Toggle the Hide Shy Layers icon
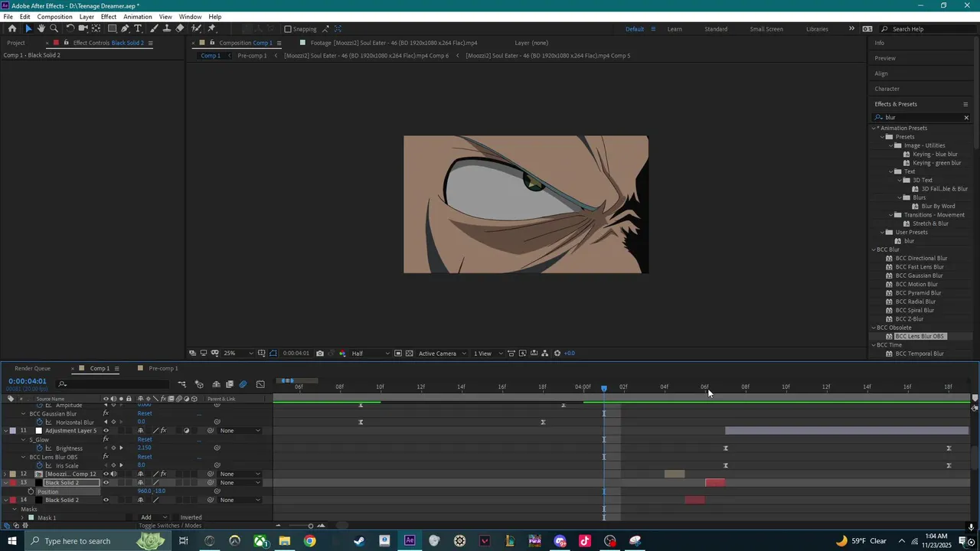Screen dimensions: 980x551 coord(217,384)
